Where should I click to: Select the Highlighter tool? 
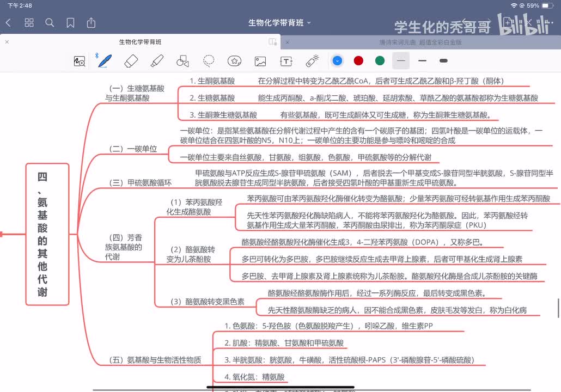(x=157, y=61)
